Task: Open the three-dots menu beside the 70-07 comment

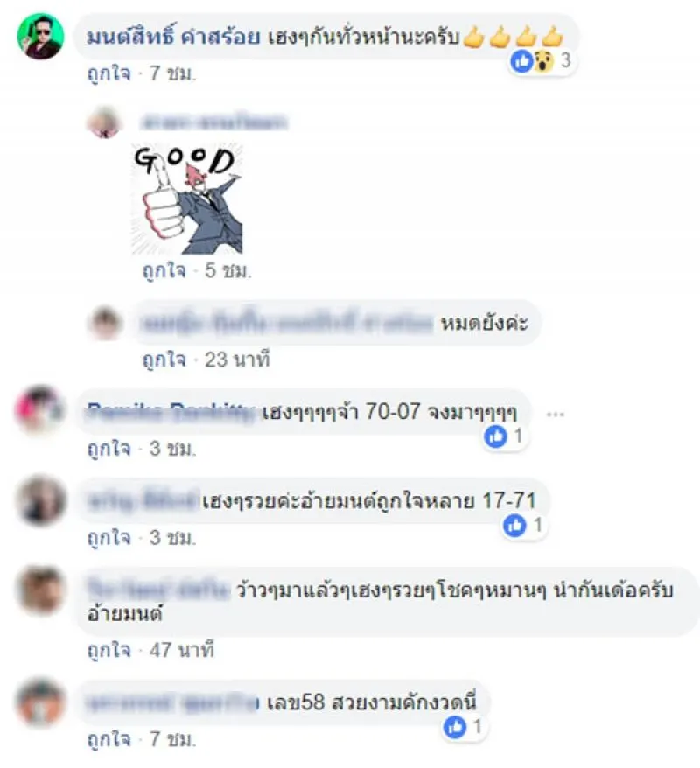Action: 556,415
